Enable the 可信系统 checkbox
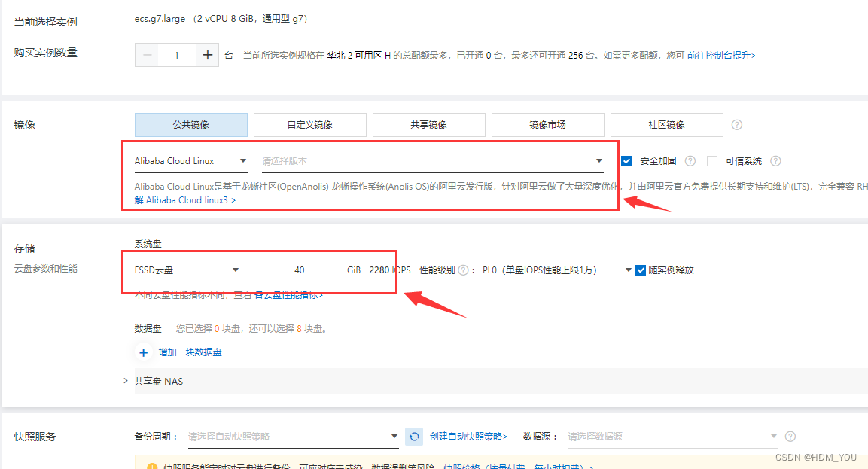 [x=711, y=160]
